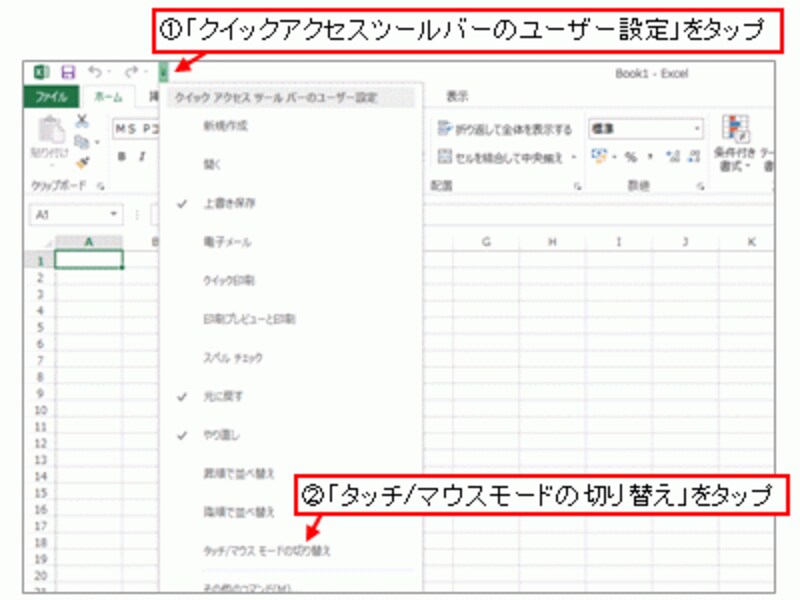The image size is (800, 600).
Task: Select row 15 header
Action: point(40,493)
